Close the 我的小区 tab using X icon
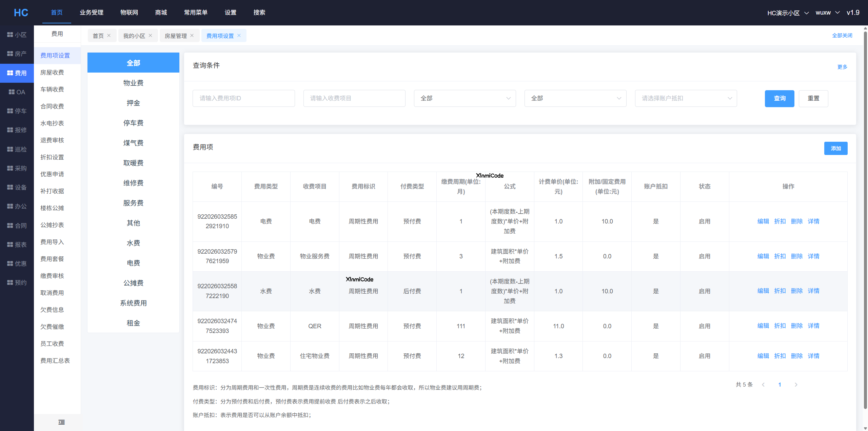 point(150,35)
